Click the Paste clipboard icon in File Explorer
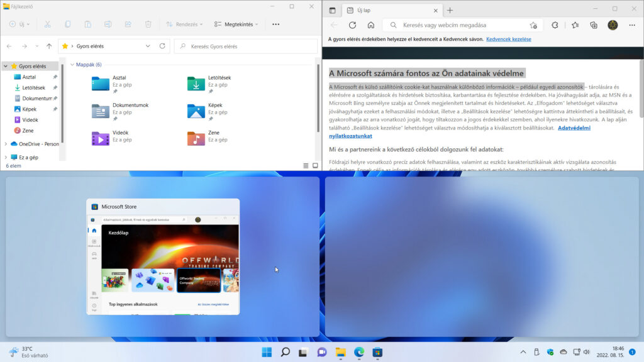 (88, 25)
